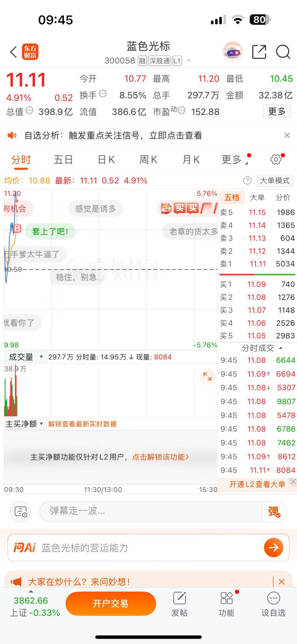Image resolution: width=297 pixels, height=644 pixels.
Task: Expand chart with the fullscreen arrows icon
Action: [x=207, y=376]
